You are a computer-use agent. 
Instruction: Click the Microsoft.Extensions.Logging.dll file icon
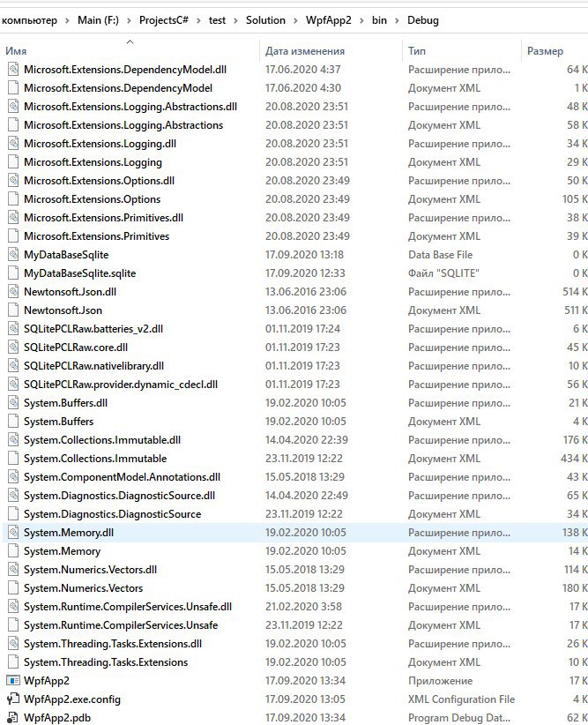click(13, 144)
